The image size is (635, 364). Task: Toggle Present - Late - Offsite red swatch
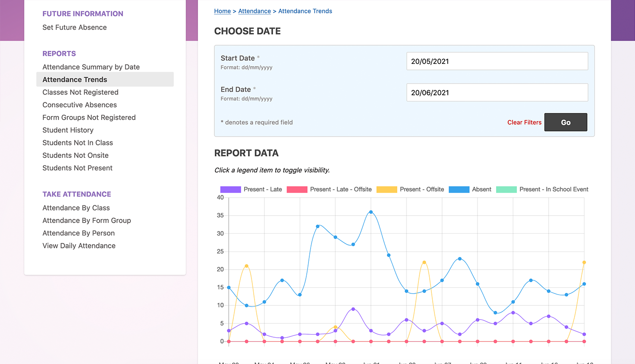click(x=297, y=189)
